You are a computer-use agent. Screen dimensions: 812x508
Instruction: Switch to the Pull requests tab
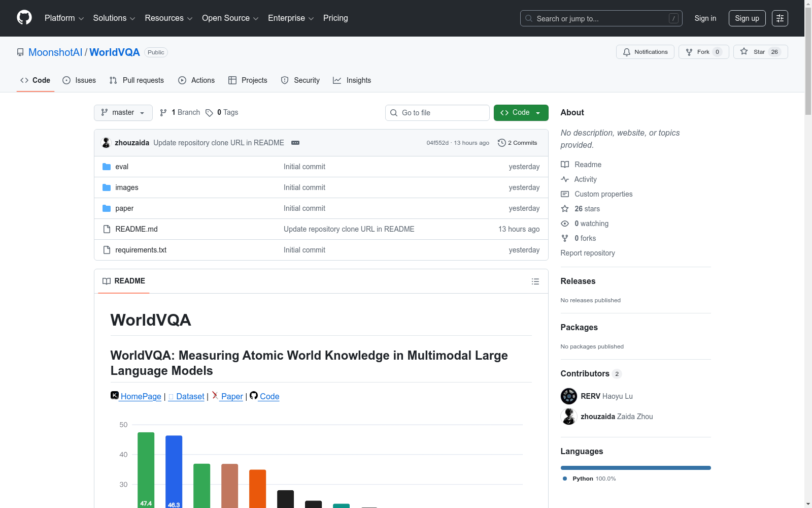[137, 80]
